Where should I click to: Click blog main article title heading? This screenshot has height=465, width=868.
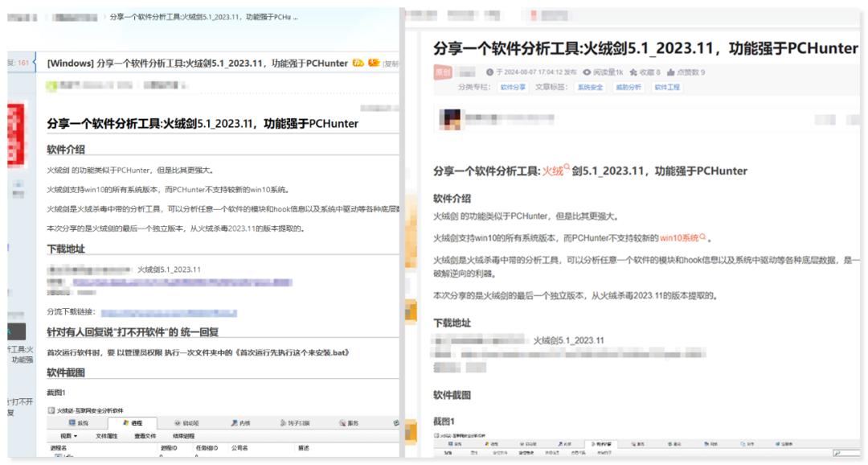(645, 48)
